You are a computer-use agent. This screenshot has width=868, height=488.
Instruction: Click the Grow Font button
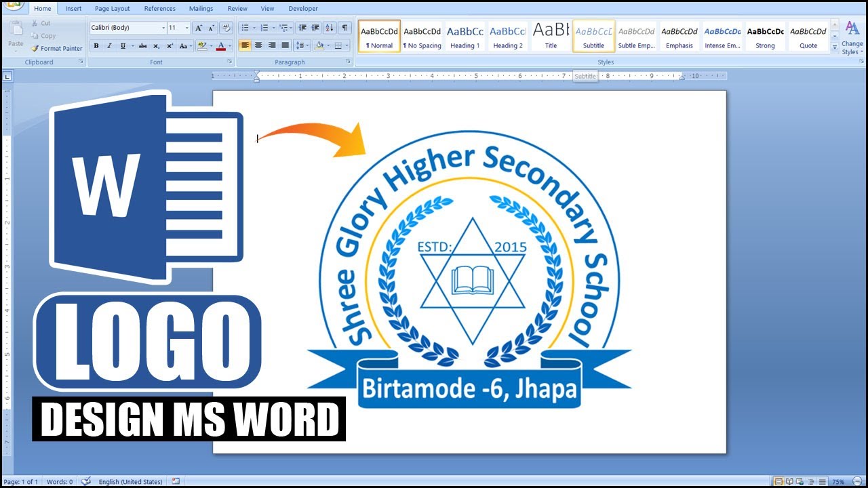198,28
